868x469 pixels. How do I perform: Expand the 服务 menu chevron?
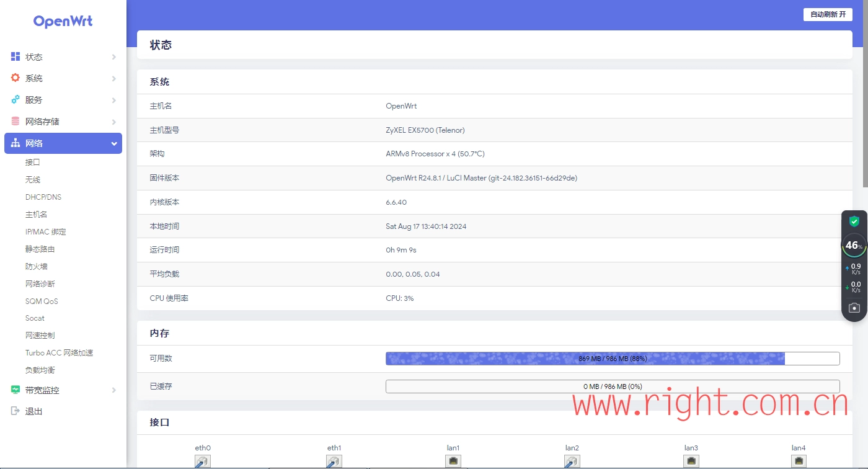pos(114,100)
